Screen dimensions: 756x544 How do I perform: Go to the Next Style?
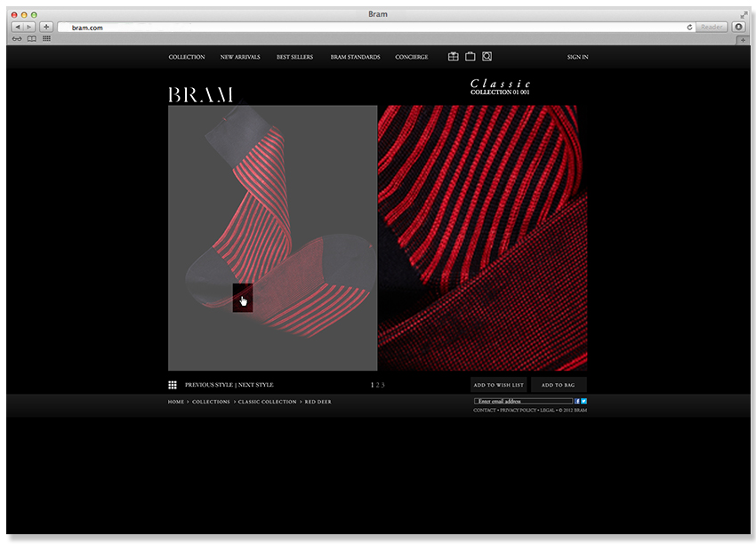(x=255, y=385)
